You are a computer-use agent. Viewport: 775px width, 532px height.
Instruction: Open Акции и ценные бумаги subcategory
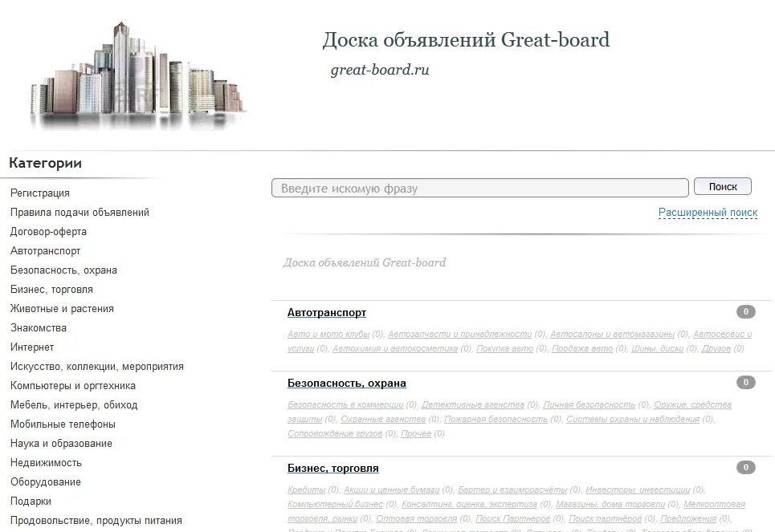(x=391, y=490)
